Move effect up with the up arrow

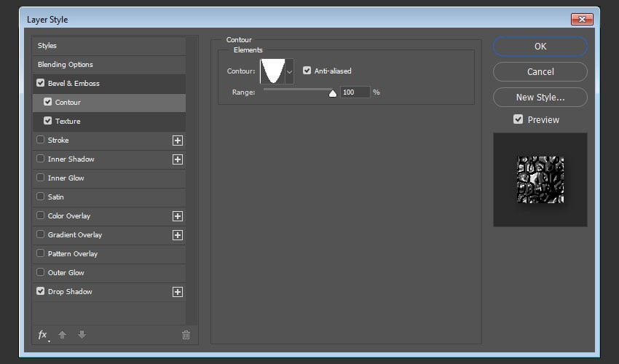[62, 335]
